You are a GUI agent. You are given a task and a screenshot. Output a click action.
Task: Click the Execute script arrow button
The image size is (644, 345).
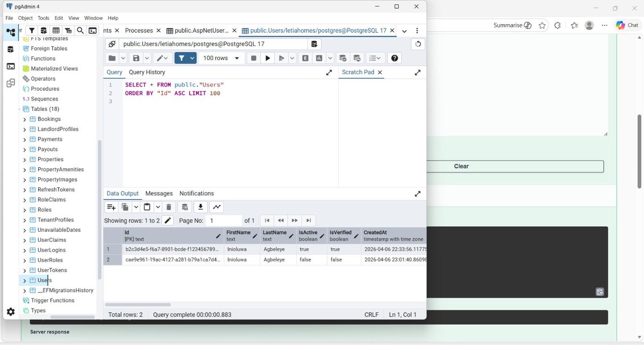pos(281,58)
